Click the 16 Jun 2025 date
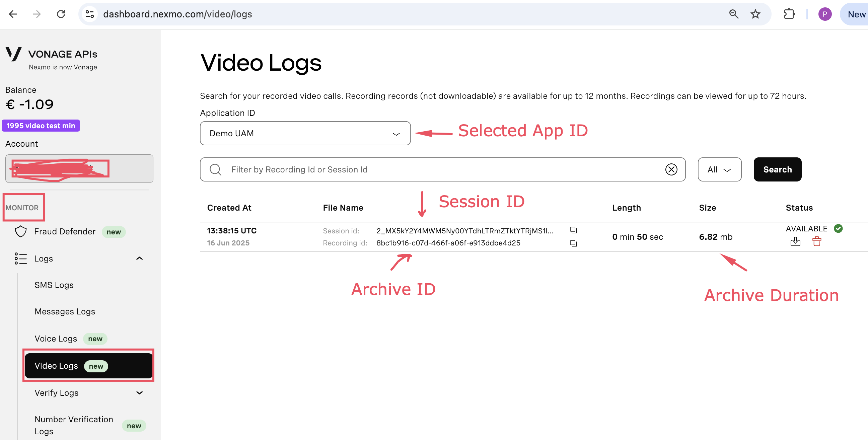Viewport: 868px width, 440px height. pos(228,243)
